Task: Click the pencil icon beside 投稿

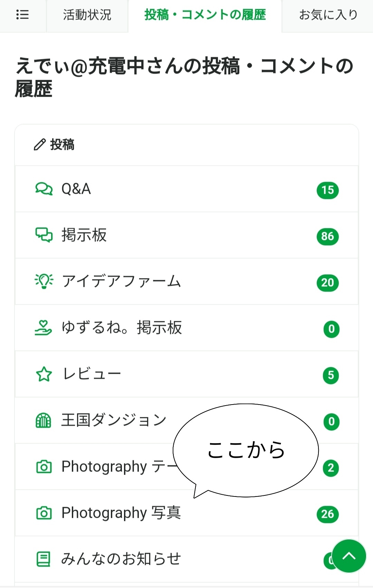Action: (x=39, y=144)
